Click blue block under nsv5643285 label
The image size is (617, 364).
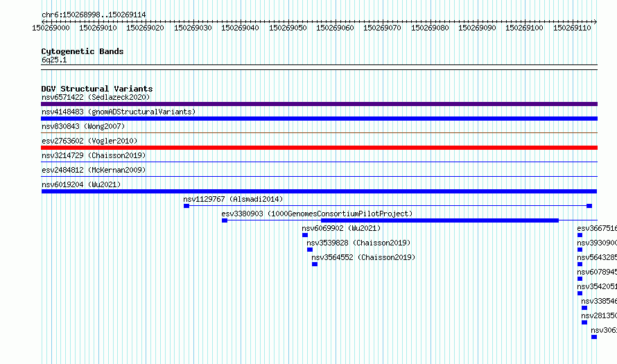[x=580, y=264]
